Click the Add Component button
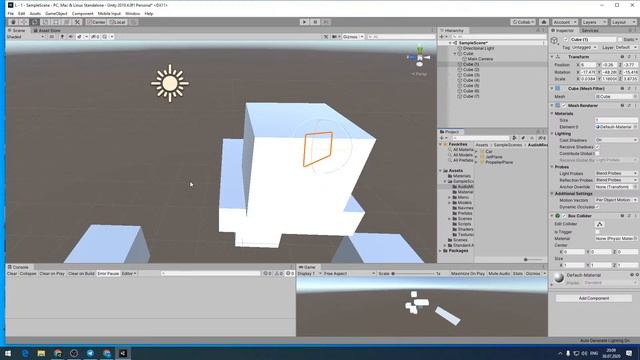The image size is (640, 360). [x=594, y=298]
